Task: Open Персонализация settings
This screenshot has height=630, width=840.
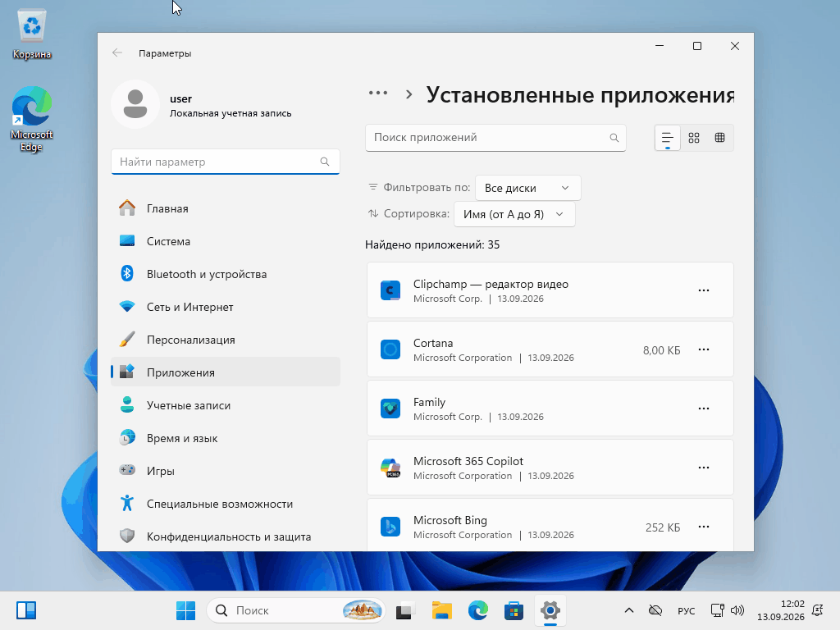Action: point(225,340)
